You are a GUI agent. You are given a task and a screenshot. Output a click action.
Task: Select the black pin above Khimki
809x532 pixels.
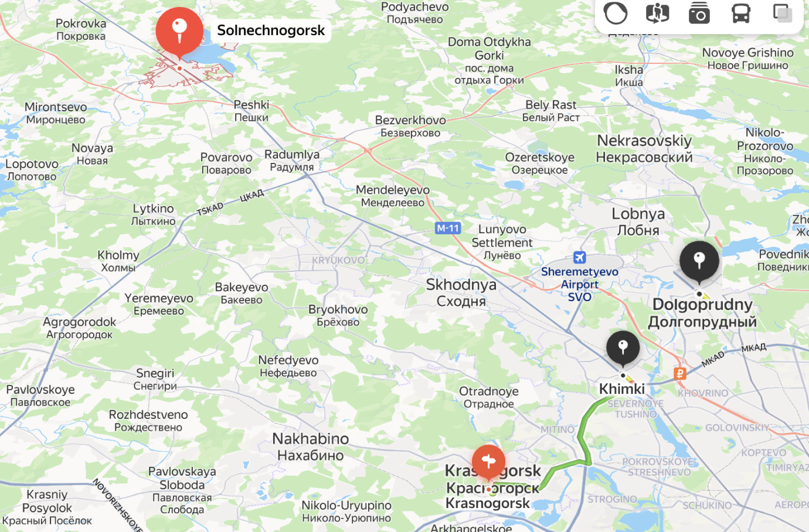pyautogui.click(x=623, y=349)
